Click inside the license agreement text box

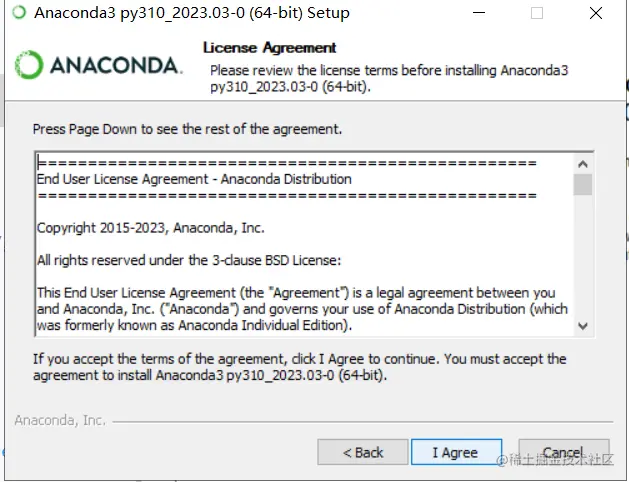(x=305, y=244)
